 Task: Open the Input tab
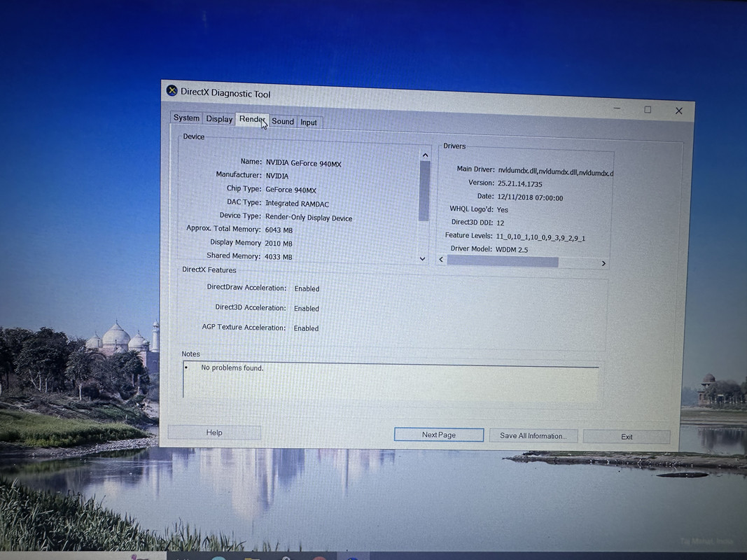[x=309, y=122]
